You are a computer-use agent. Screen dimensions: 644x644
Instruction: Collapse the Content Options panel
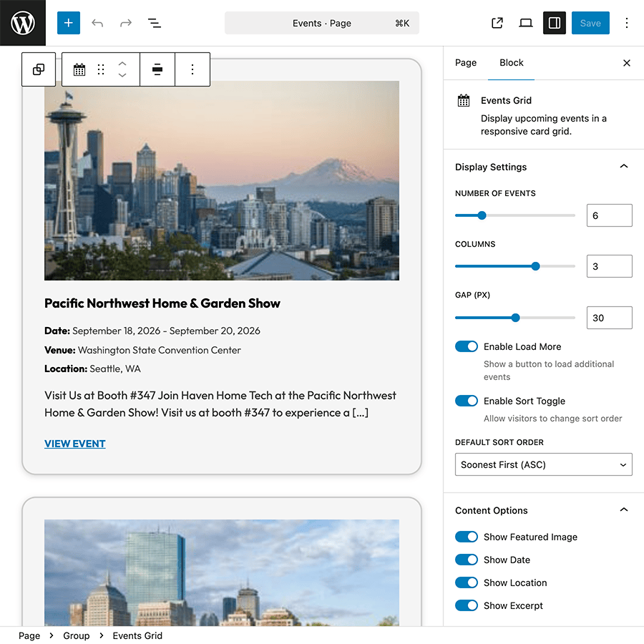coord(543,510)
